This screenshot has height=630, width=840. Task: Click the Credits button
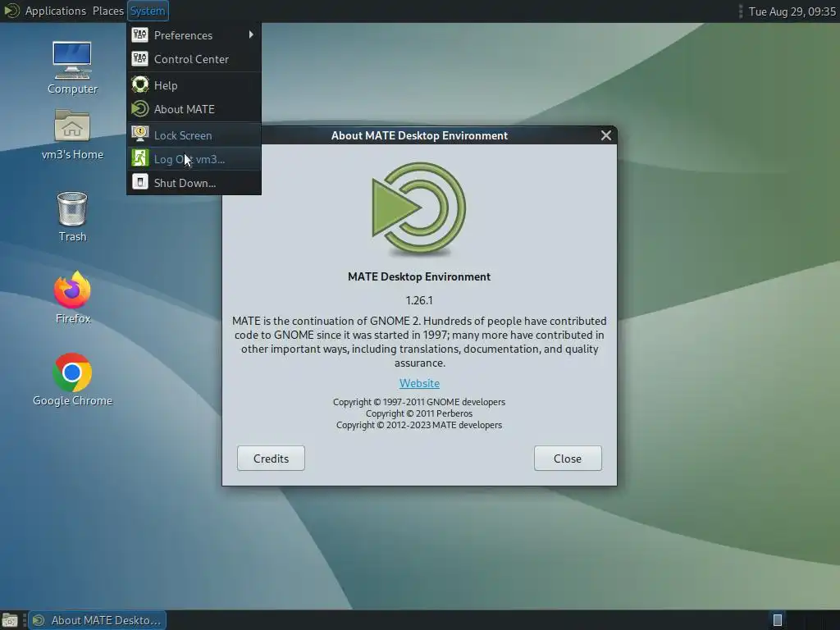[x=271, y=459]
